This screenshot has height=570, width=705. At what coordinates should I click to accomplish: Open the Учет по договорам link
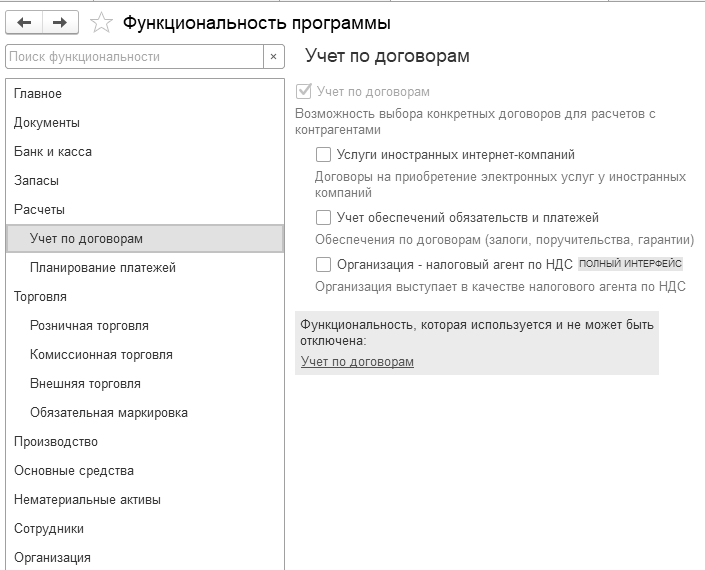(357, 362)
